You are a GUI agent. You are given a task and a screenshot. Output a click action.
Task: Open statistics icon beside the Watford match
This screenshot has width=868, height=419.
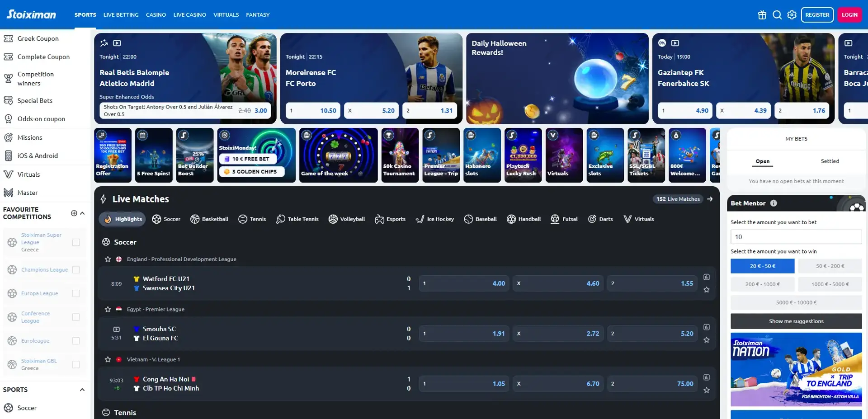pos(707,277)
